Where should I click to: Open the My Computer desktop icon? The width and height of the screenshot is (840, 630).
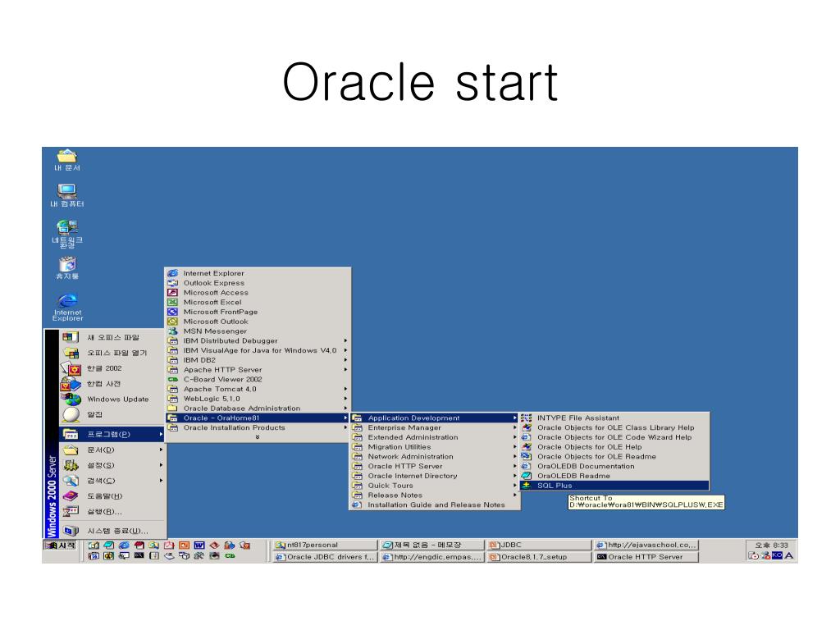click(x=67, y=195)
